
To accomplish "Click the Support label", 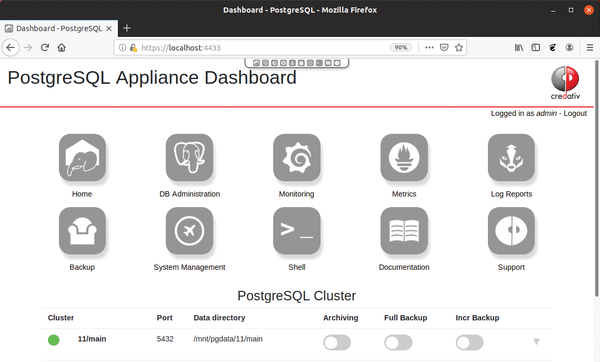I will click(x=511, y=267).
